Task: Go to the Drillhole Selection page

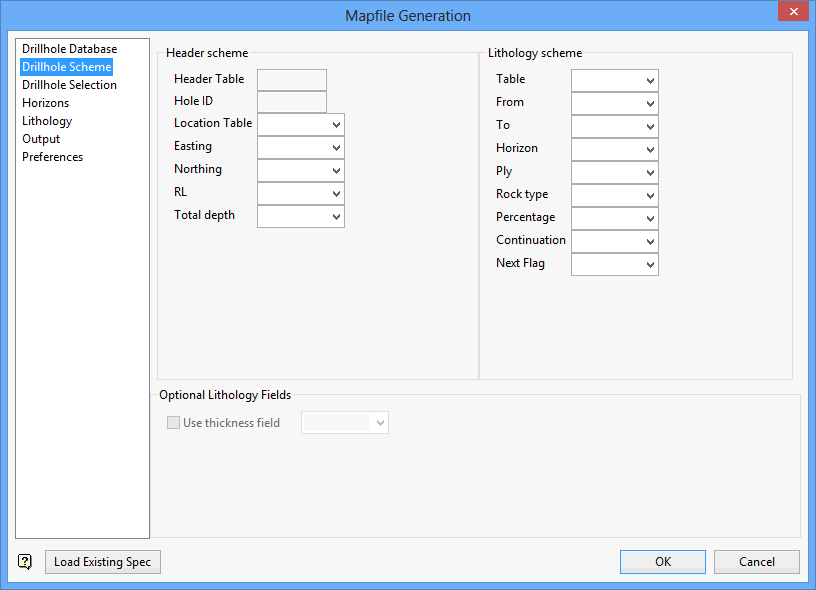Action: (69, 85)
